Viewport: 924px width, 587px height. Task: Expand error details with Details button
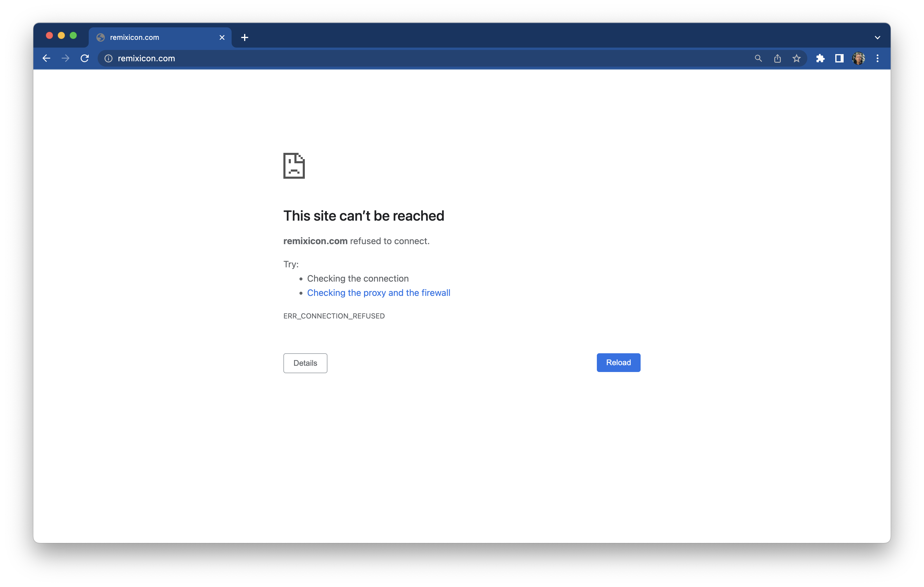click(x=305, y=363)
